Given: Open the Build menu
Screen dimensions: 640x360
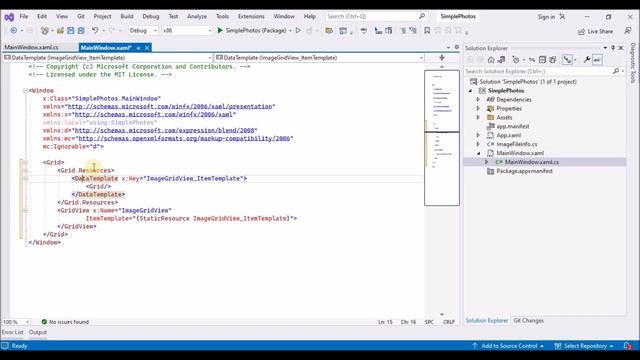Looking at the screenshot, I should 127,16.
